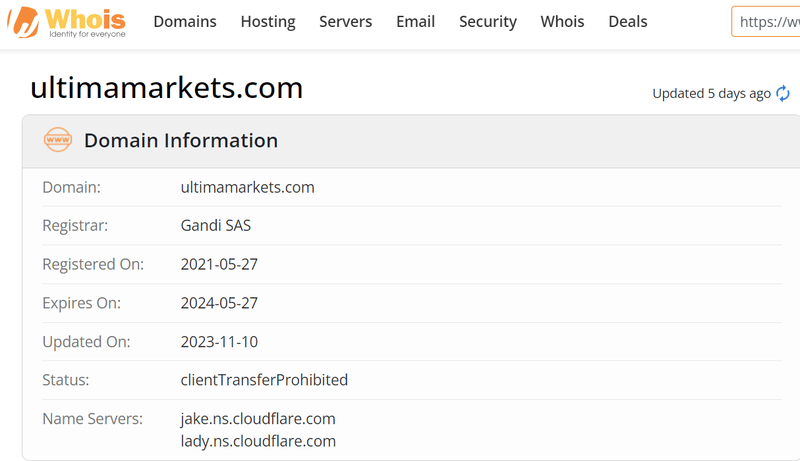The image size is (800, 461).
Task: Select name server lady.ns.cloudflare.com
Action: [258, 441]
